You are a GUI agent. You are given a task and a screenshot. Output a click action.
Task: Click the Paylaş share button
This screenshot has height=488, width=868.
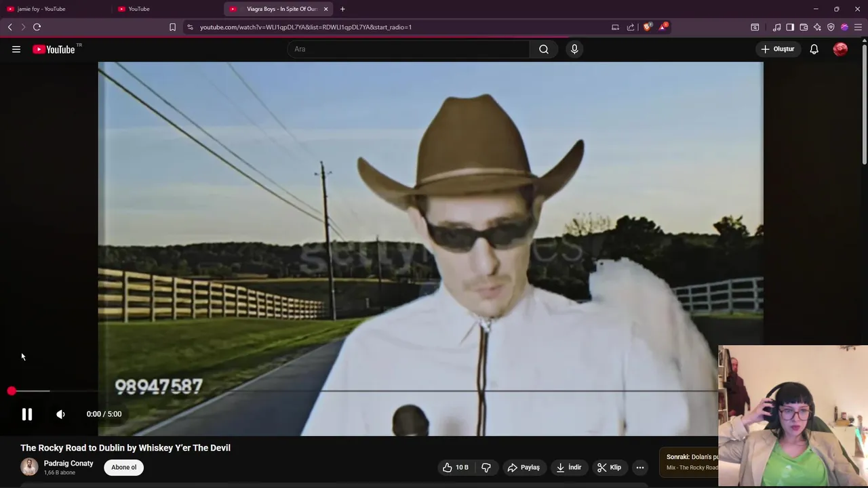[524, 467]
